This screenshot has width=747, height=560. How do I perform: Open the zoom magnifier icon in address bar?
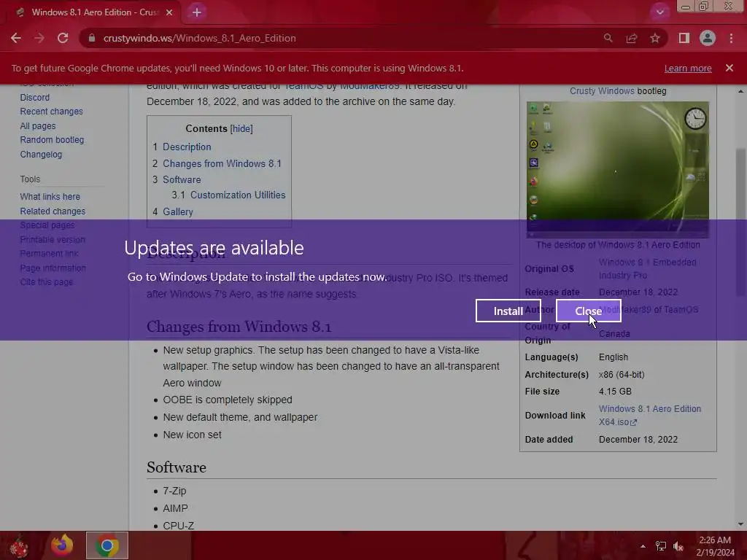click(608, 38)
